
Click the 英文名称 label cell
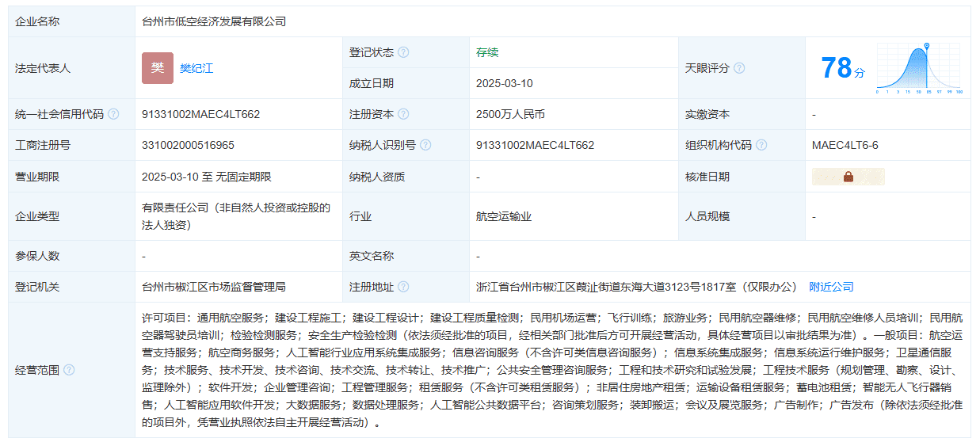coord(406,256)
